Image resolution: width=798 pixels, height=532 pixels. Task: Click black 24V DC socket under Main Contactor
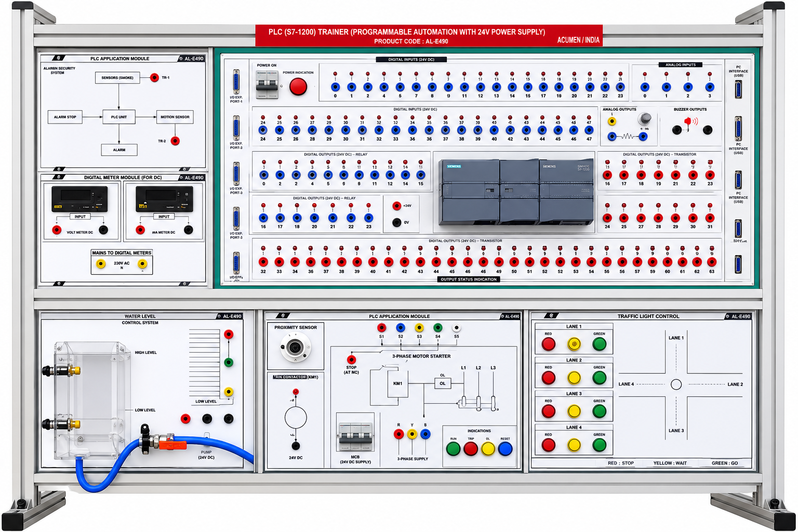click(x=296, y=446)
